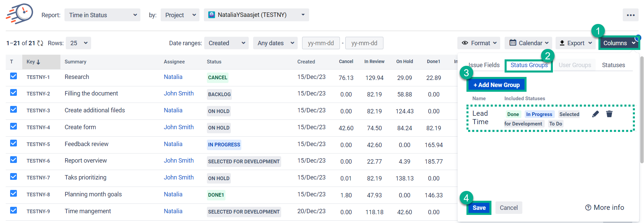Click the start date input field
The height and width of the screenshot is (223, 644).
point(321,43)
